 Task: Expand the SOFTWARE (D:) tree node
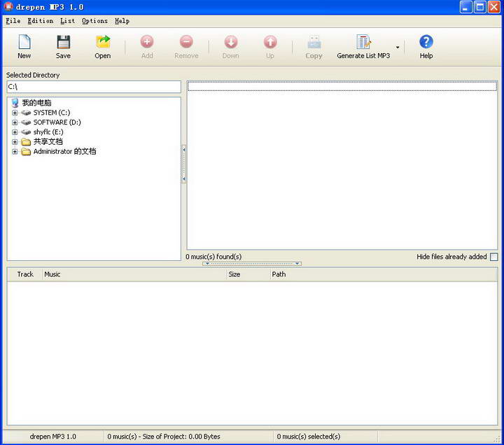pos(15,122)
